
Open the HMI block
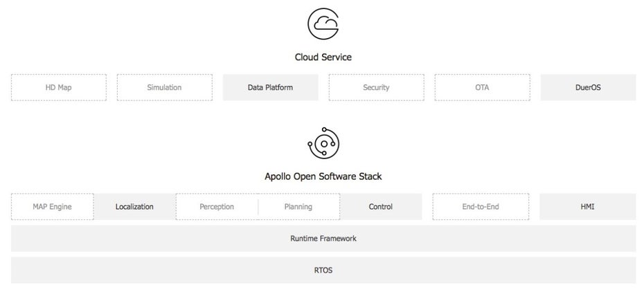coord(588,207)
